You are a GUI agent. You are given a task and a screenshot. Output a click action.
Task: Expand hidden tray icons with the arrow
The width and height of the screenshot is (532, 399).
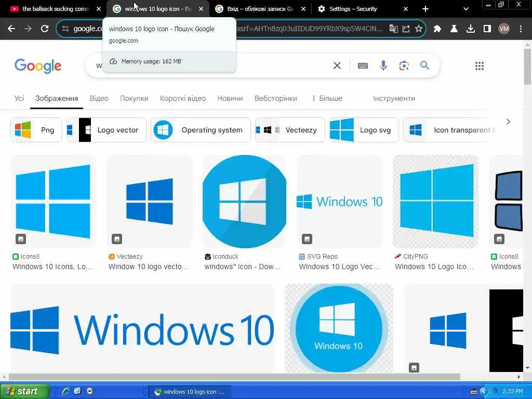(x=484, y=392)
